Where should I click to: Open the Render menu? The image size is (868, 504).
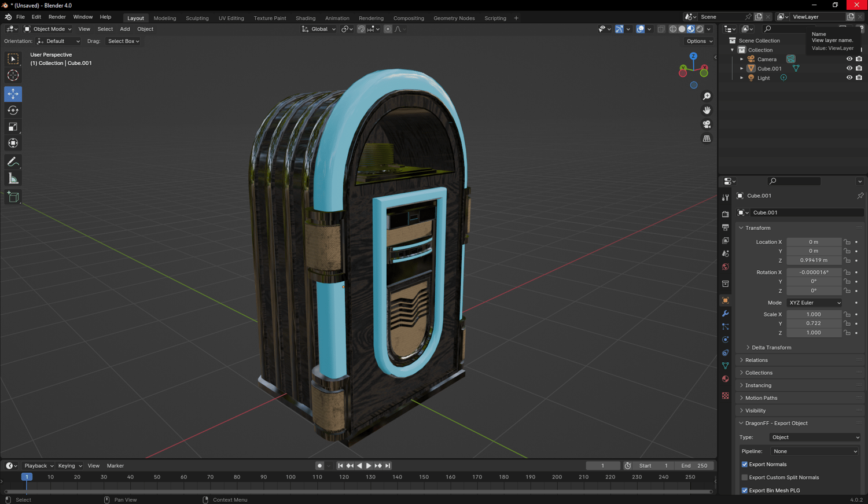point(57,17)
